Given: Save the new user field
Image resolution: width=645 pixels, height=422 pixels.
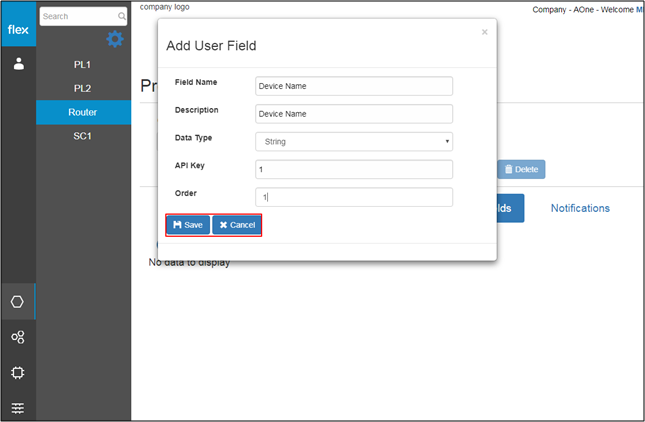Looking at the screenshot, I should [x=188, y=225].
